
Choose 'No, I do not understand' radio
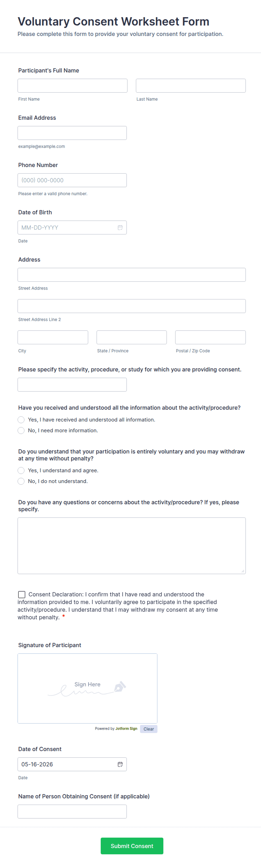pos(21,481)
